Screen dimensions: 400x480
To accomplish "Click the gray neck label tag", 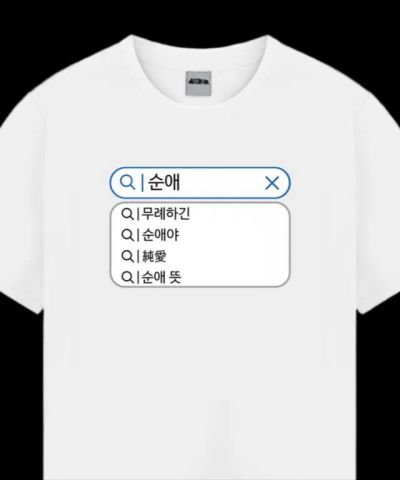I will point(198,84).
